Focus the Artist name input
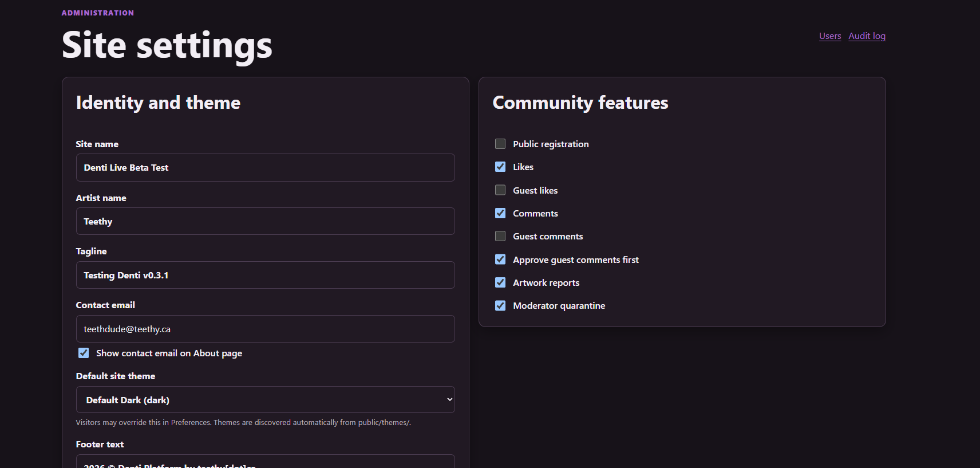This screenshot has width=980, height=468. coord(266,221)
